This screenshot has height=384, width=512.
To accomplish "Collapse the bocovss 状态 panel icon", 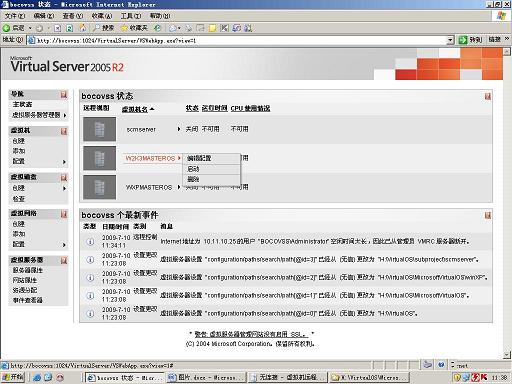I will [x=488, y=96].
